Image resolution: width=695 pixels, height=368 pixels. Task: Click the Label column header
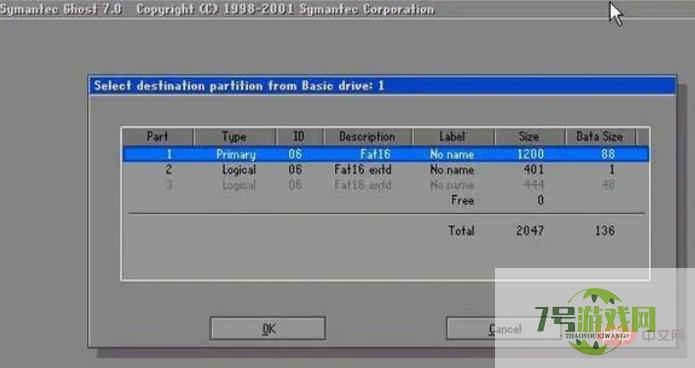pos(452,137)
